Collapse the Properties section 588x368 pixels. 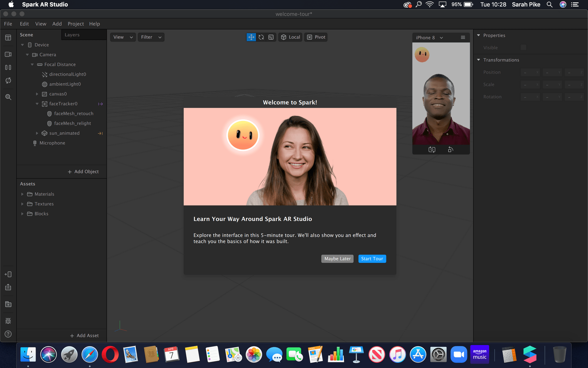coord(478,35)
